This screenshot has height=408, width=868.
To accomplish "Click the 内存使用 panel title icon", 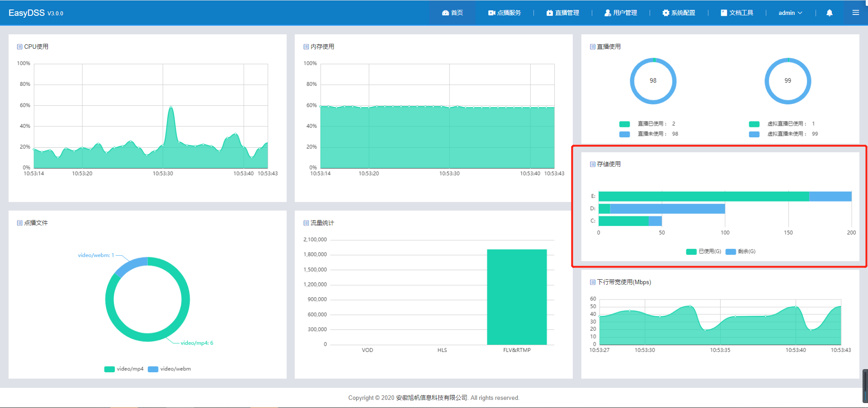I will click(306, 47).
